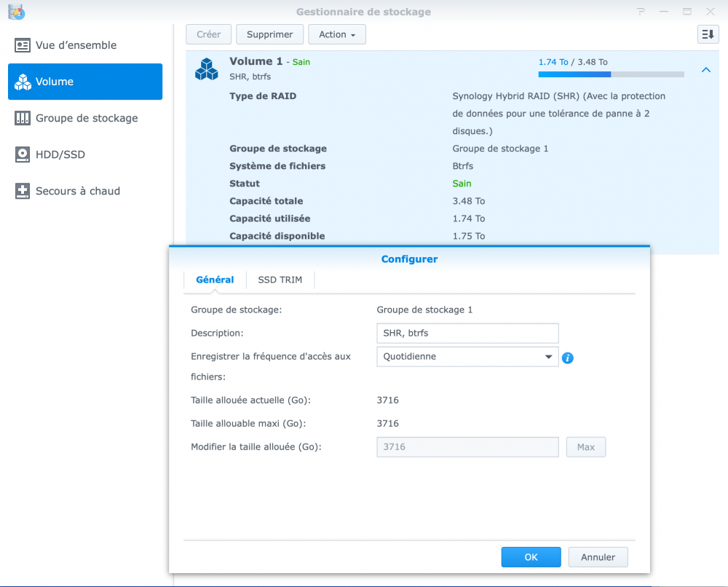This screenshot has width=728, height=587.
Task: Select the Général tab
Action: click(x=215, y=280)
